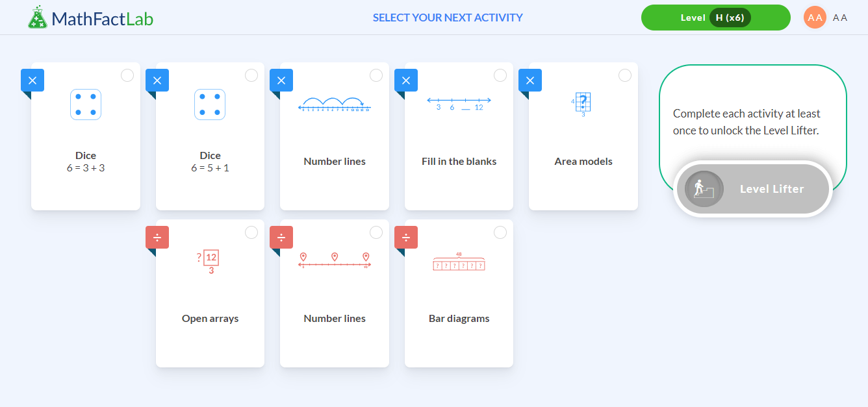868x407 pixels.
Task: Click the Fill in the blanks number line icon
Action: pos(459,103)
